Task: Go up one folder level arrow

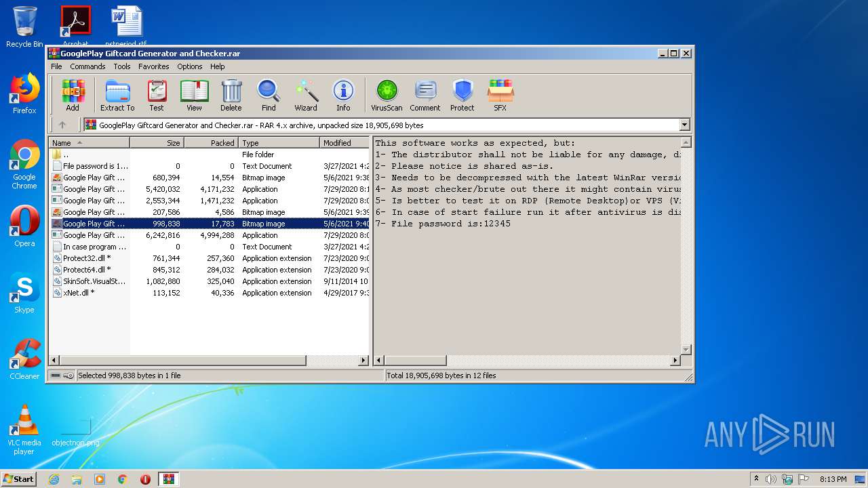Action: coord(62,125)
